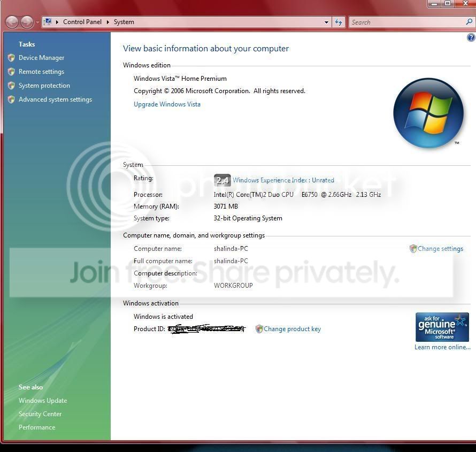The image size is (476, 452).
Task: Click the 2.4 rating badge
Action: click(222, 180)
